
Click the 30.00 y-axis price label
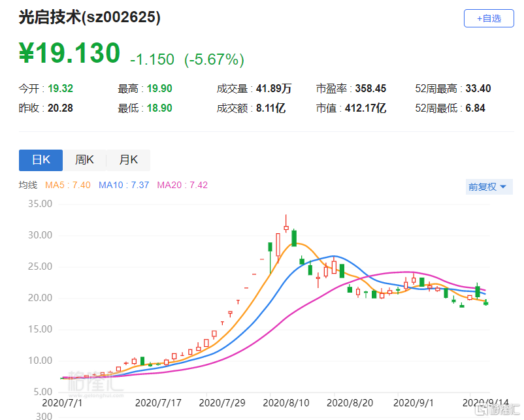pyautogui.click(x=40, y=235)
